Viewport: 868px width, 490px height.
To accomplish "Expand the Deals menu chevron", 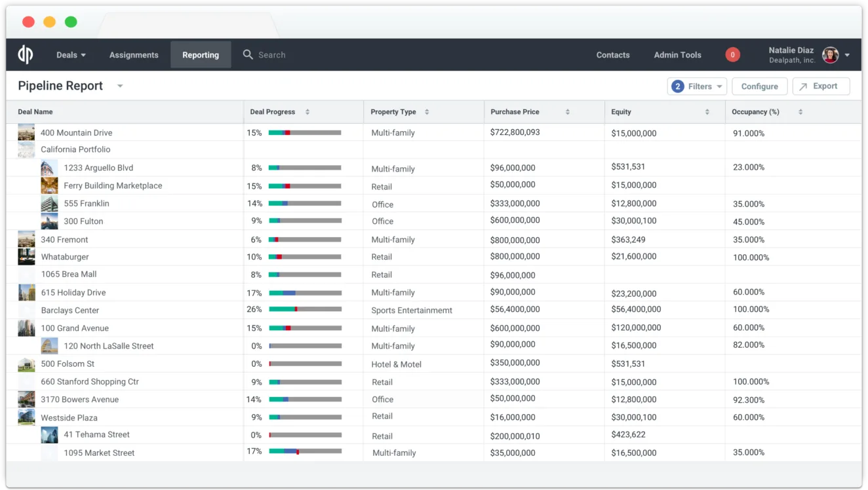I will (82, 54).
